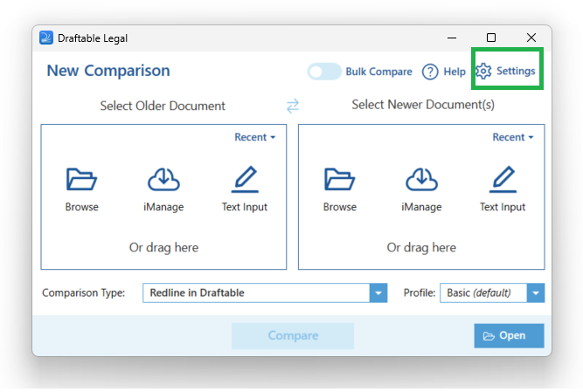The height and width of the screenshot is (392, 583).
Task: Browse folder icon for older document
Action: [81, 179]
